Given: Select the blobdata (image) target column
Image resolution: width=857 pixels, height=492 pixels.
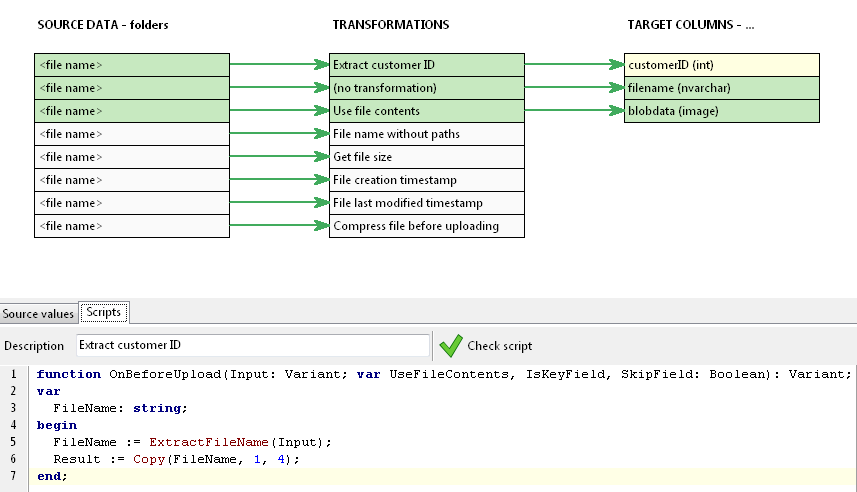Looking at the screenshot, I should tap(721, 111).
